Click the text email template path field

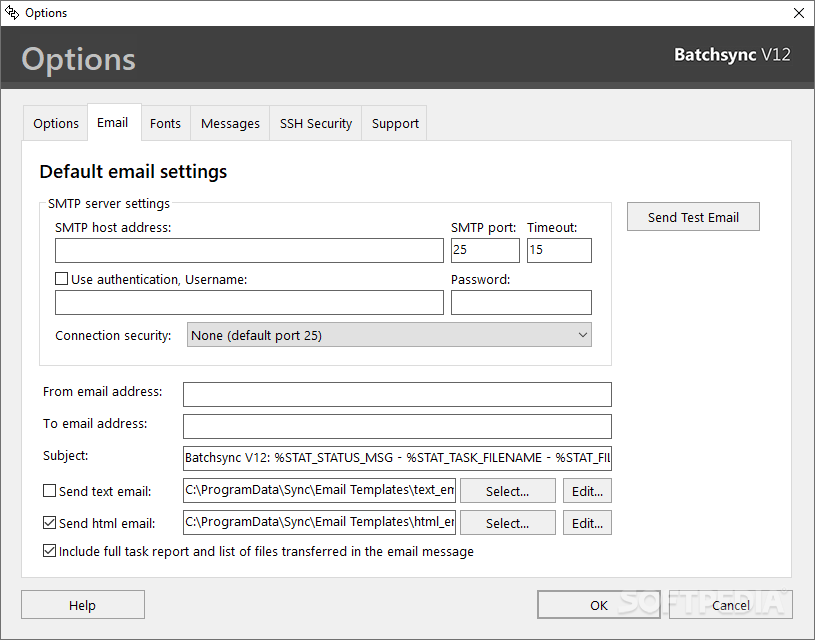[x=319, y=491]
